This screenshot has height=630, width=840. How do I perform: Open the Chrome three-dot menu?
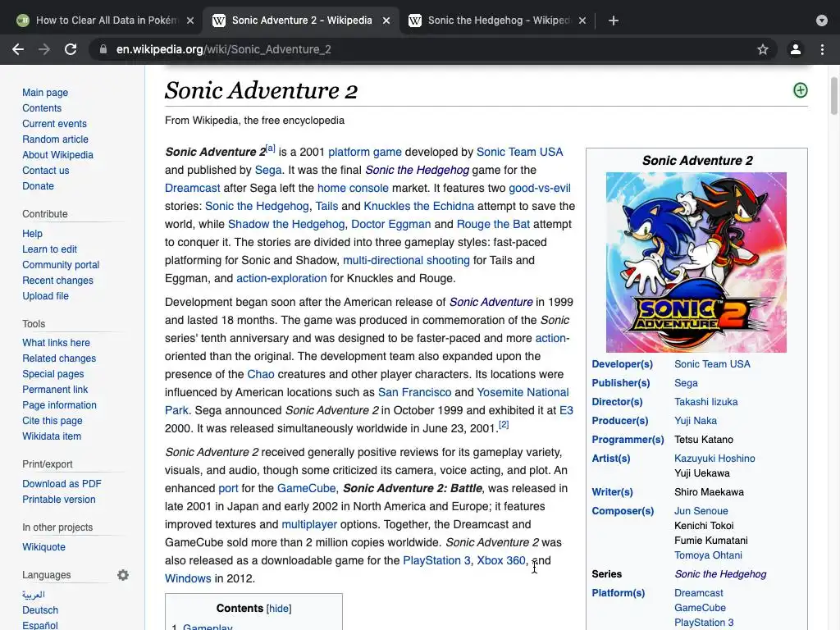pyautogui.click(x=822, y=49)
